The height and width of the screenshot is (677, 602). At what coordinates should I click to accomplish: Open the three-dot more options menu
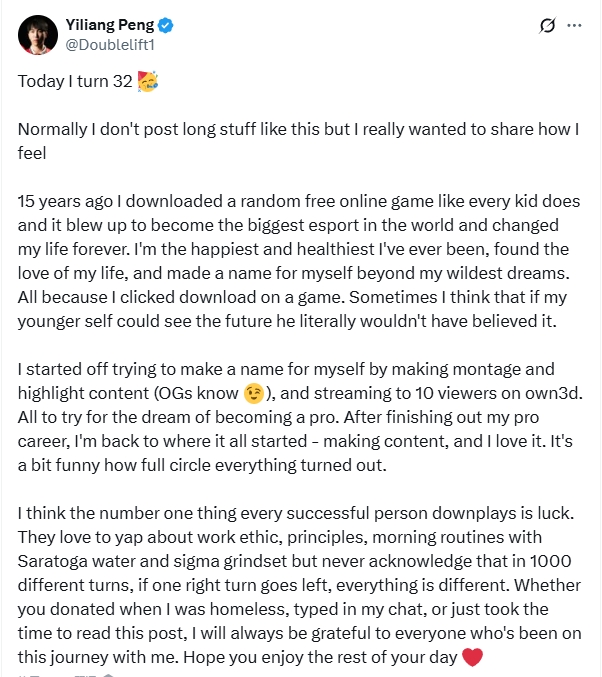pos(574,25)
